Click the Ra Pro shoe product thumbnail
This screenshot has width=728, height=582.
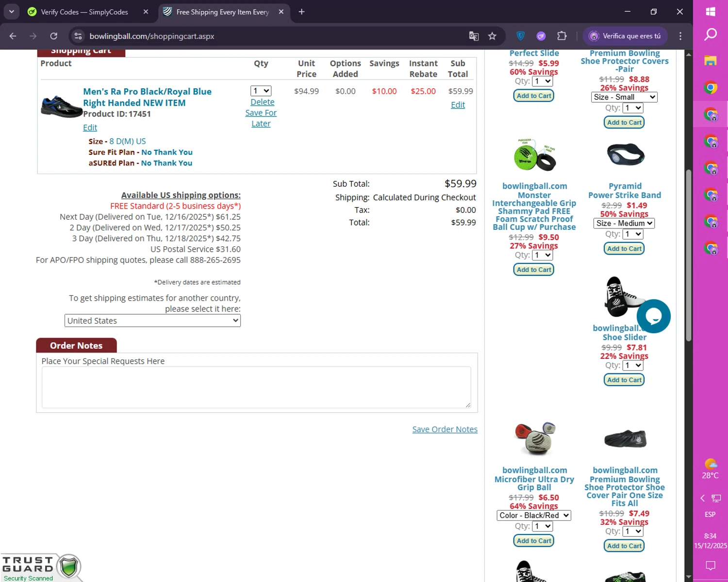[61, 106]
